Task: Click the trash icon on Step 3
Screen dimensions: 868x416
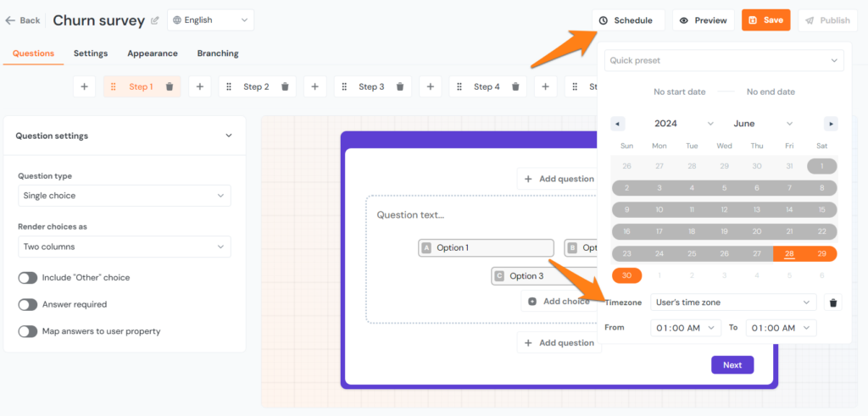Action: 399,86
